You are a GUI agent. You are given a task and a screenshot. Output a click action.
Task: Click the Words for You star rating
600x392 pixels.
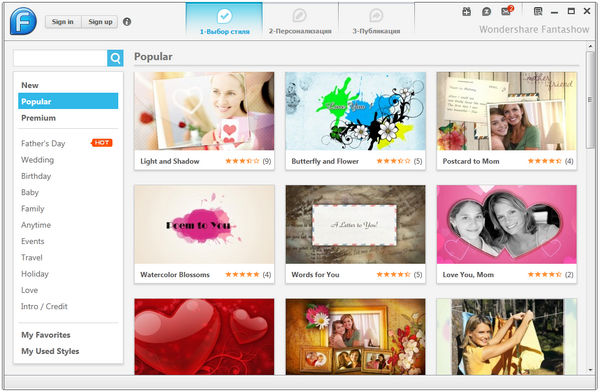coord(393,274)
